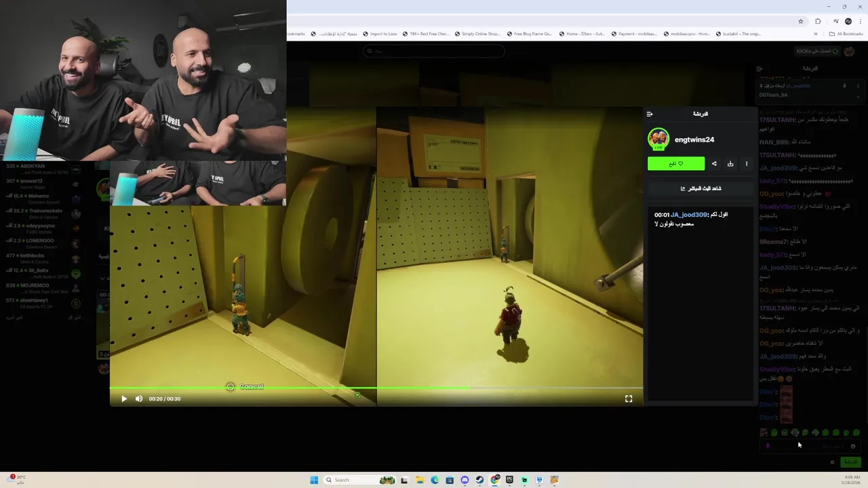Image resolution: width=868 pixels, height=488 pixels.
Task: Seek along the green clip progress bar
Action: (x=376, y=388)
